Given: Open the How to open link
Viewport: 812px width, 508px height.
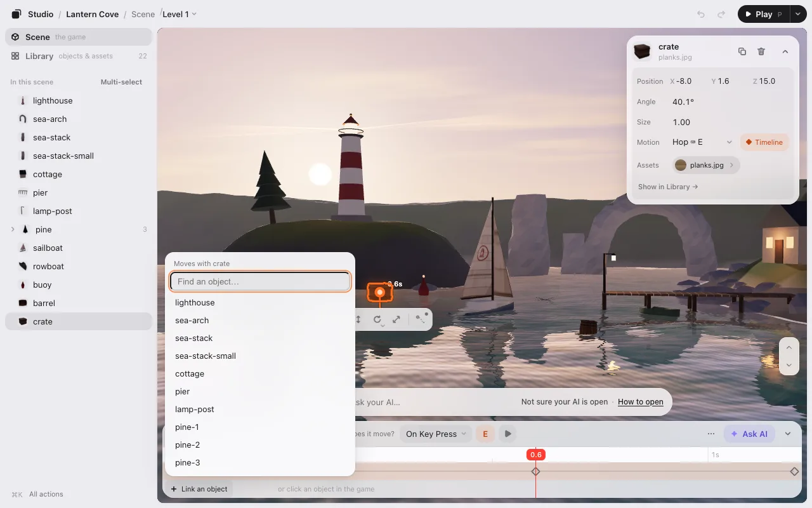Looking at the screenshot, I should (641, 401).
